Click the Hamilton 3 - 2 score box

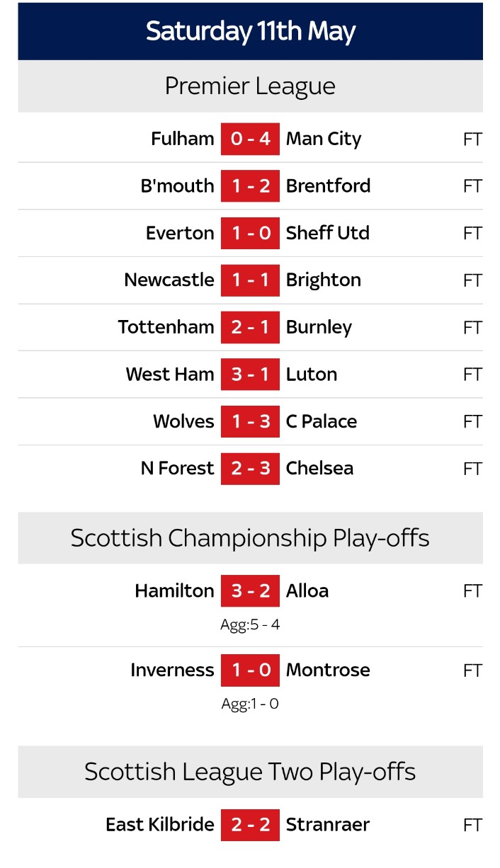(x=250, y=590)
